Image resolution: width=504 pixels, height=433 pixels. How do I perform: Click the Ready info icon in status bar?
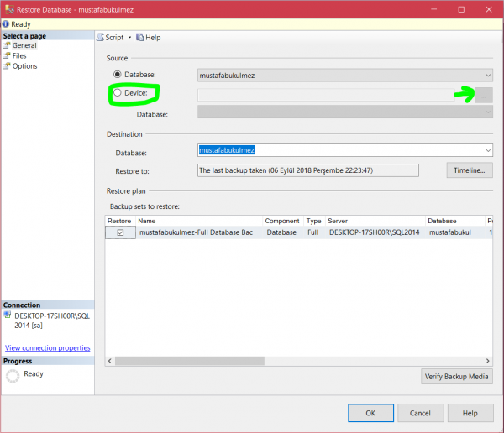tap(6, 24)
